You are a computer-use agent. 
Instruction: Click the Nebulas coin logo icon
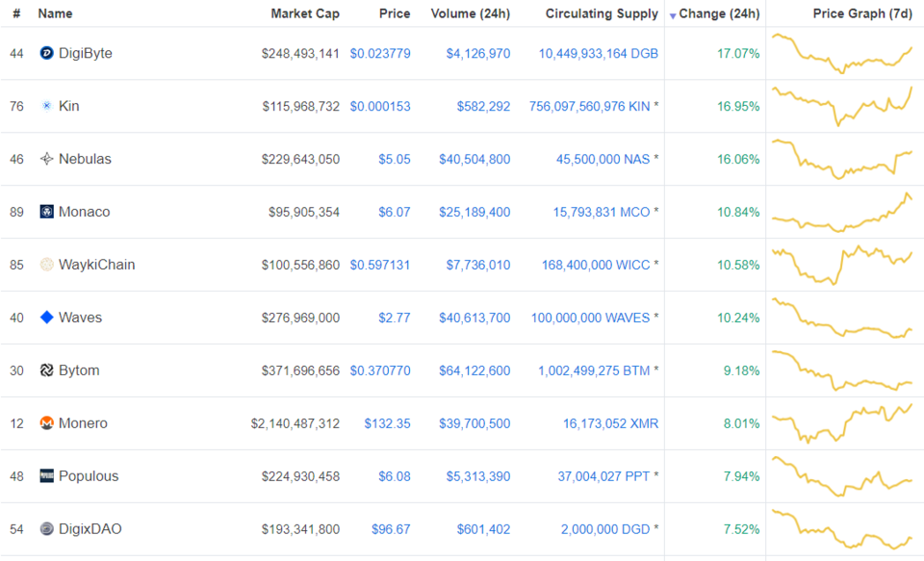click(x=46, y=159)
